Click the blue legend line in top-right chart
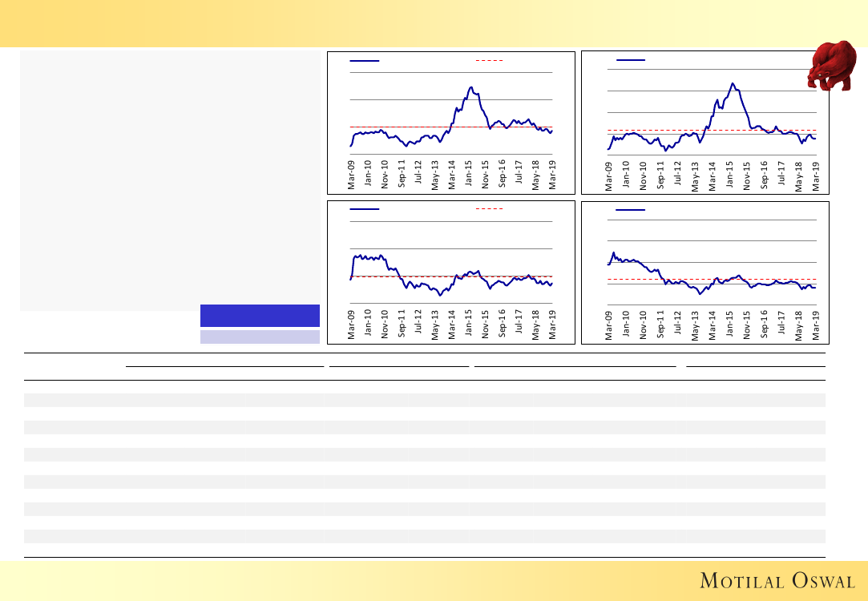868x601 pixels. click(x=631, y=60)
